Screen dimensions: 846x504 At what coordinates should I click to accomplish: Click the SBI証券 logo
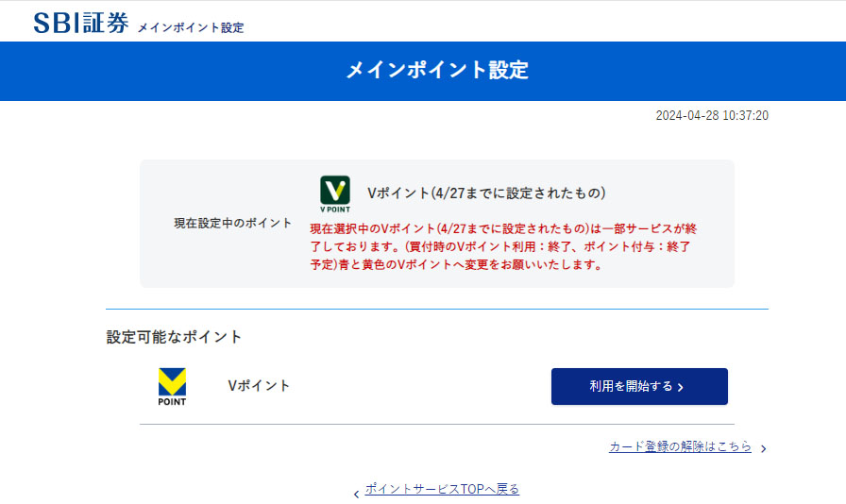coord(81,24)
